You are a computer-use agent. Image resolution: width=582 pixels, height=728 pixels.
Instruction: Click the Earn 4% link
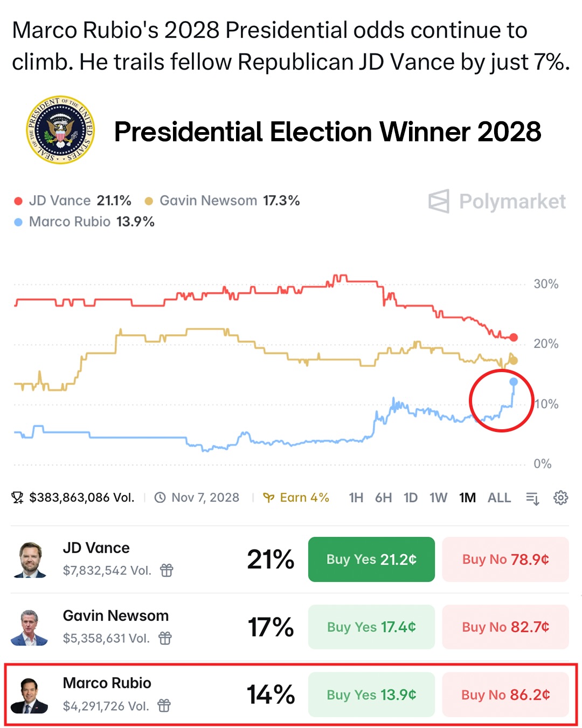296,498
